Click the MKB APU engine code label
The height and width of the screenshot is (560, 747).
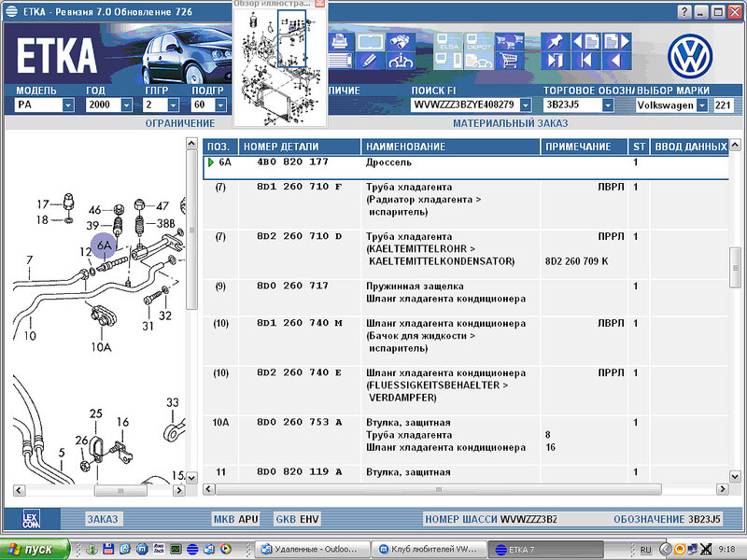click(x=236, y=519)
